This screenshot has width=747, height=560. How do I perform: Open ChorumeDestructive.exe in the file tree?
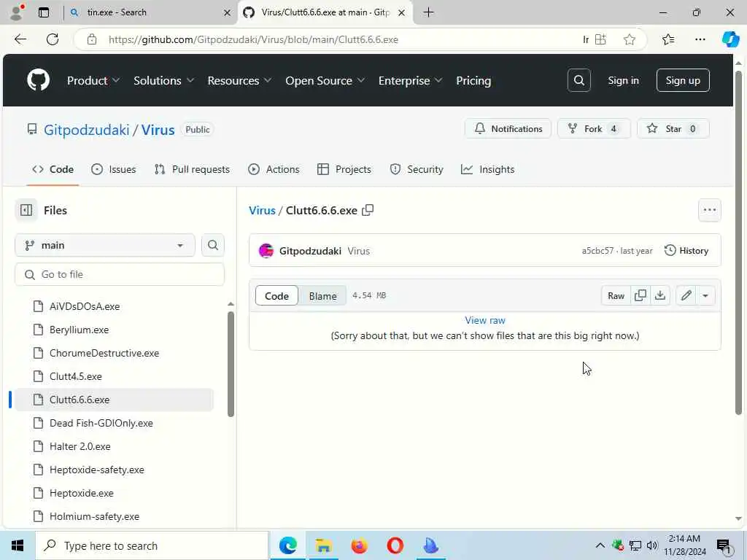pos(104,353)
